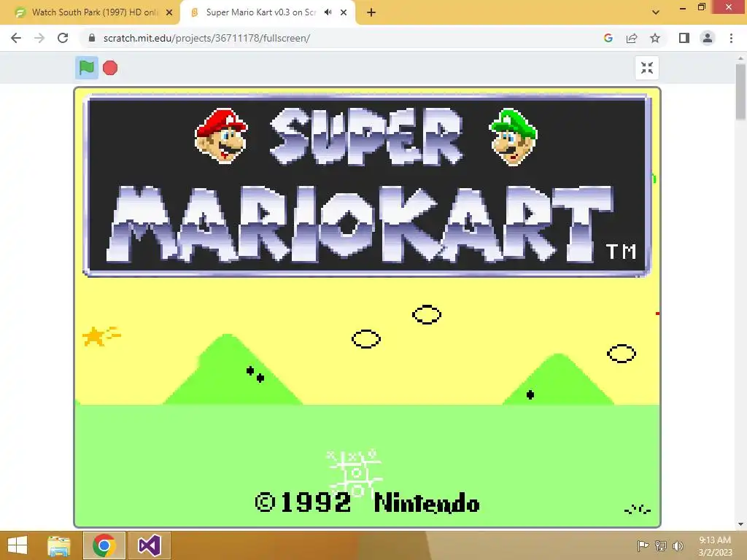Bookmark this page with the star icon
747x560 pixels.
(655, 38)
